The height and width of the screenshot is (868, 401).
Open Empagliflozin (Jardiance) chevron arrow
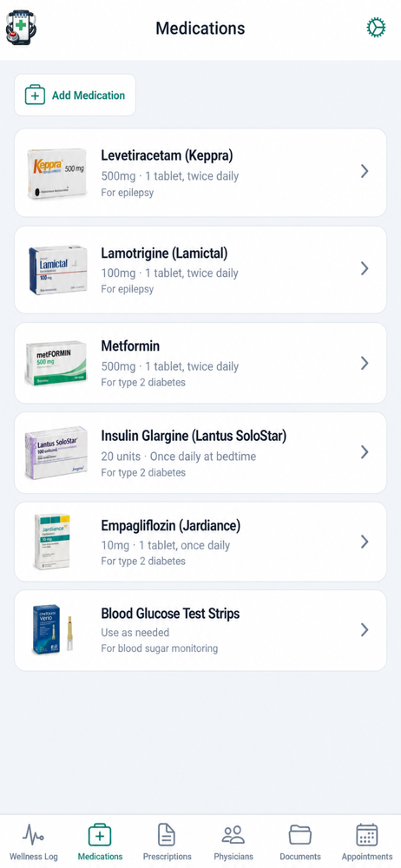point(365,542)
